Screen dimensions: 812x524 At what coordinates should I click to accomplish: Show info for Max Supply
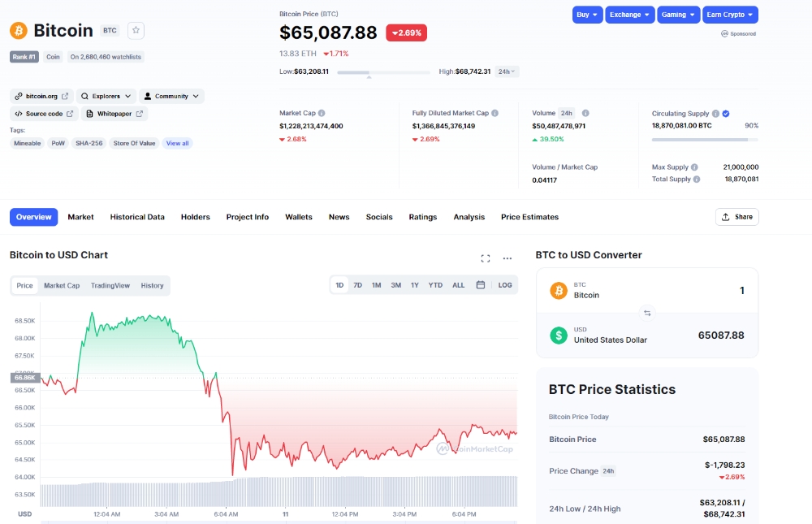(x=694, y=167)
